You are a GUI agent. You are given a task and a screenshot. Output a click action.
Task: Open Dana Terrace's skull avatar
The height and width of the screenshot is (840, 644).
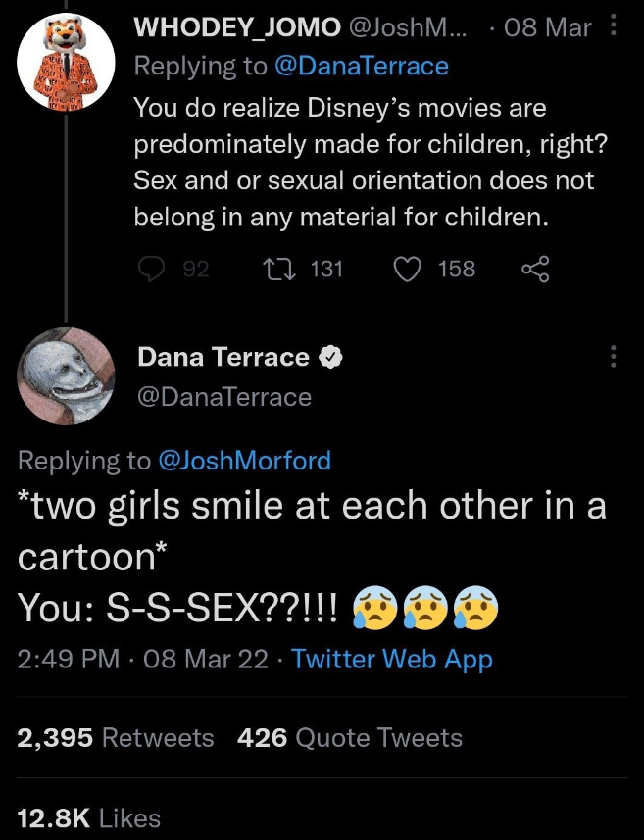click(x=66, y=375)
